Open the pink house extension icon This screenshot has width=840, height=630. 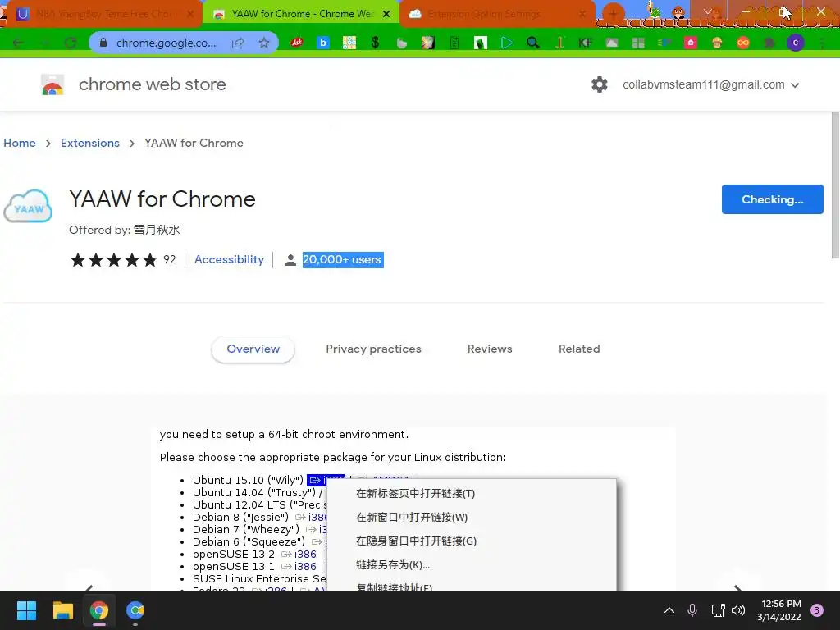point(690,43)
